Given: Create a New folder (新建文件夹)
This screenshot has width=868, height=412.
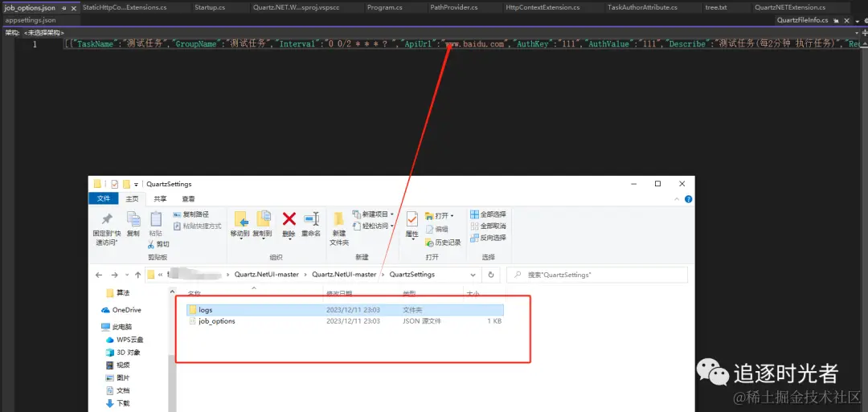Looking at the screenshot, I should [339, 228].
